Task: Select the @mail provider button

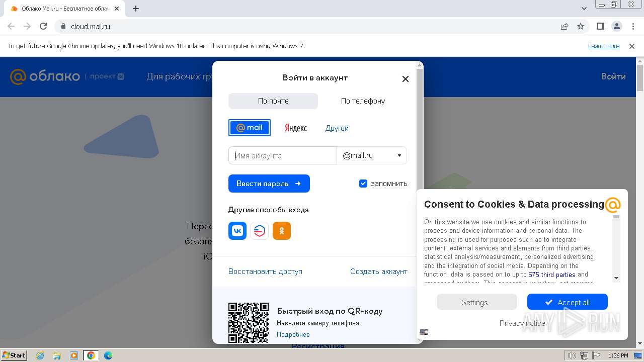Action: (250, 128)
